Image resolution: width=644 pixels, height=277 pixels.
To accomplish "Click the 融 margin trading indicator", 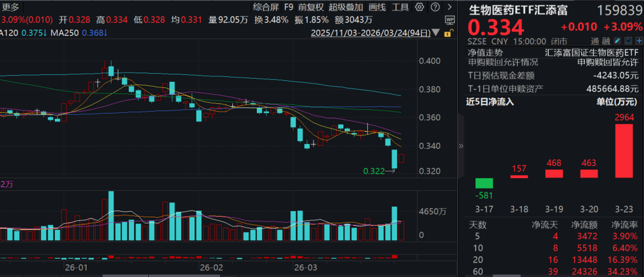I will [605, 41].
